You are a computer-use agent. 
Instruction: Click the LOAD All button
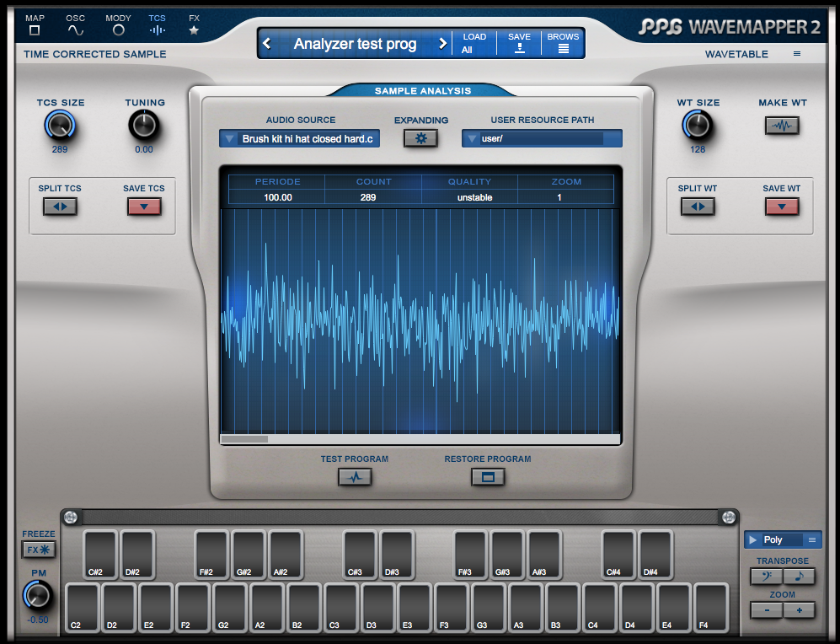tap(474, 43)
